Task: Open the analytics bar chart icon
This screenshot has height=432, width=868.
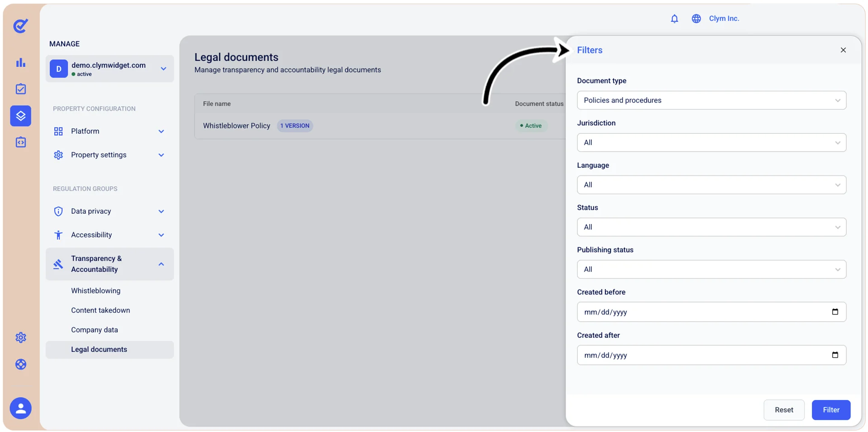Action: 21,62
